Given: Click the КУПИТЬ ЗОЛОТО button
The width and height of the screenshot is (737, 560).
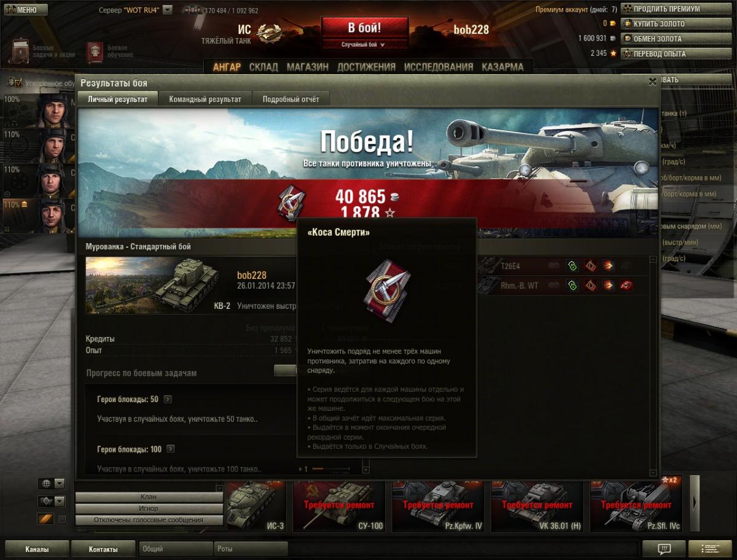Looking at the screenshot, I should pos(668,23).
